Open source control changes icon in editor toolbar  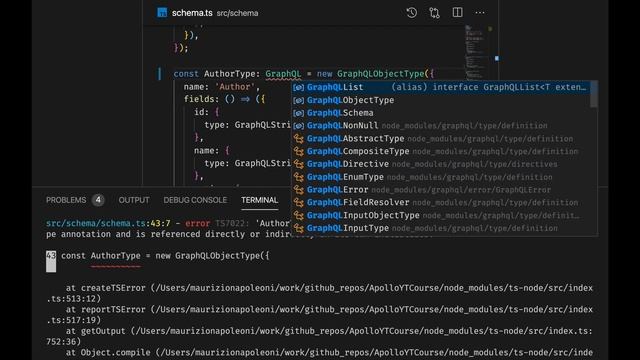[434, 13]
